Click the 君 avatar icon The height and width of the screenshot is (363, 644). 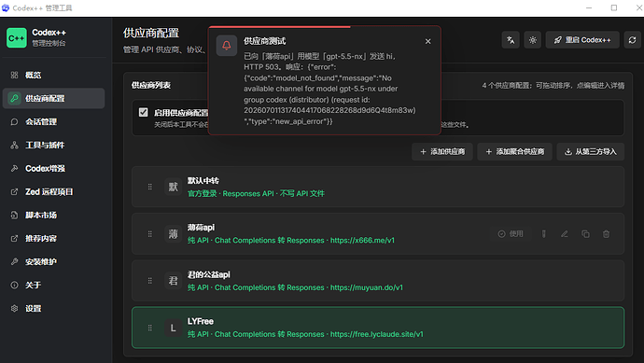coord(173,281)
